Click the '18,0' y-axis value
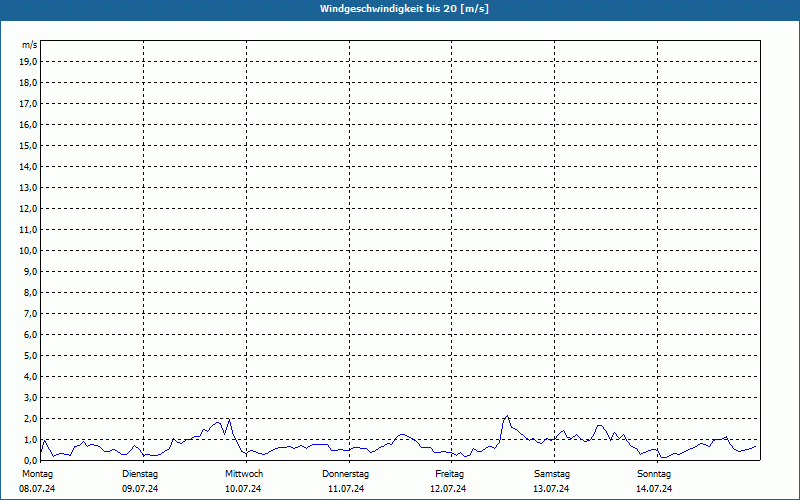 [29, 83]
